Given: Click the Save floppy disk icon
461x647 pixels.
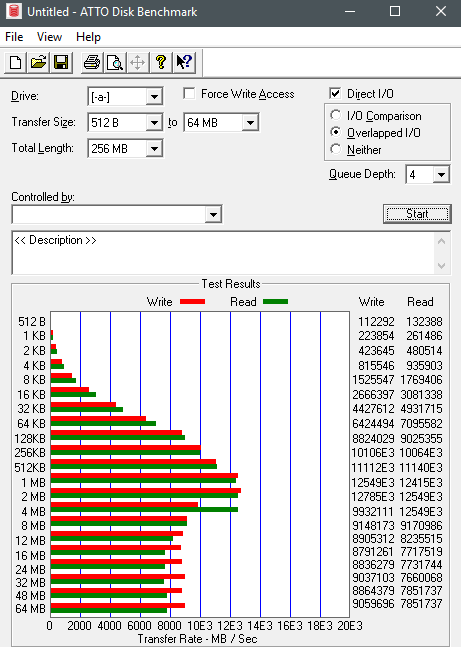Looking at the screenshot, I should (61, 63).
